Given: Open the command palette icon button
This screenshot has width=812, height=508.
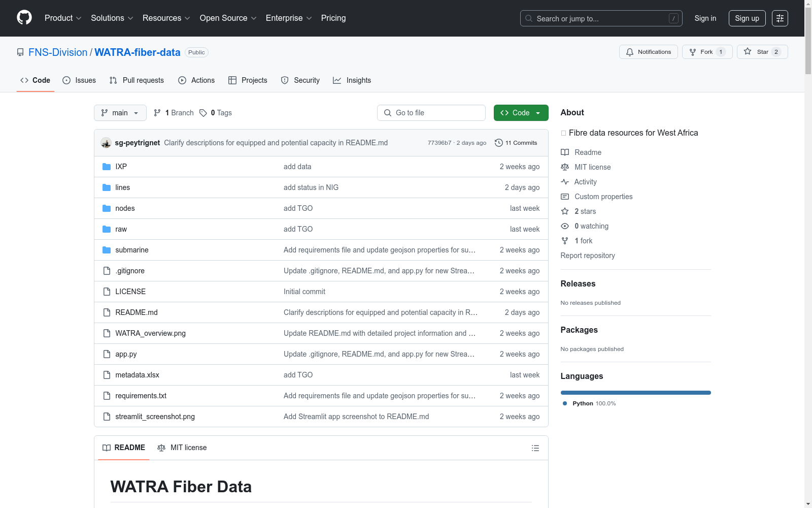Looking at the screenshot, I should coord(780,18).
